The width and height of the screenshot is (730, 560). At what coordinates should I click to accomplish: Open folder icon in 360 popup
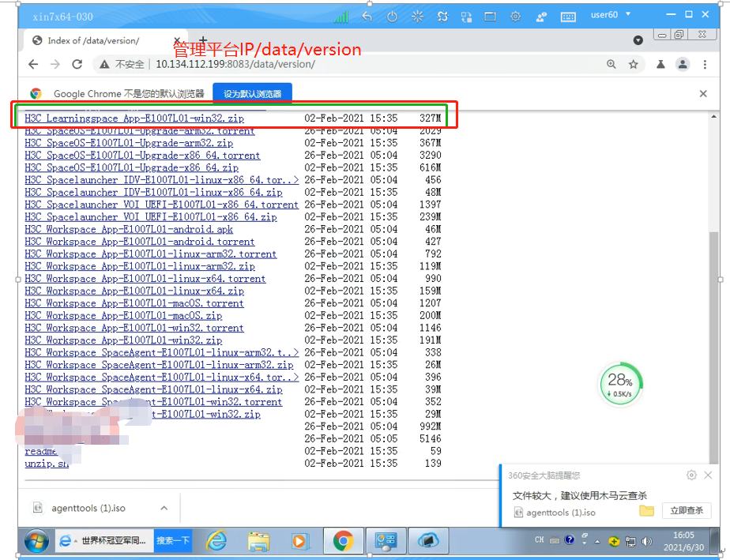(x=647, y=511)
